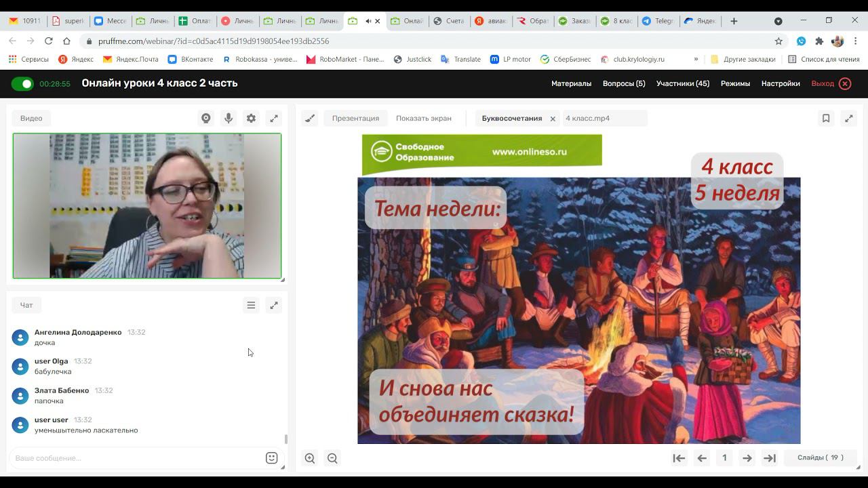Open the ВКонтакте bookmark

pos(191,60)
